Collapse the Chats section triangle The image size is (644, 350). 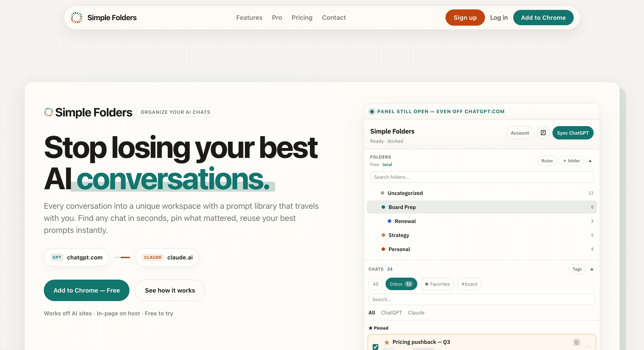coord(592,269)
